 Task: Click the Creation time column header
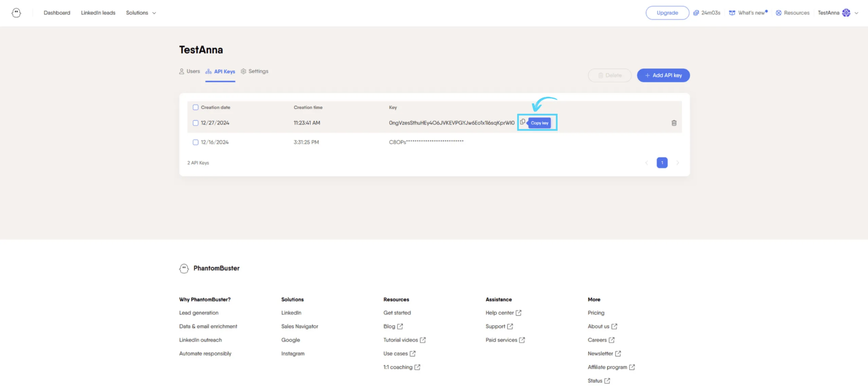coord(308,107)
